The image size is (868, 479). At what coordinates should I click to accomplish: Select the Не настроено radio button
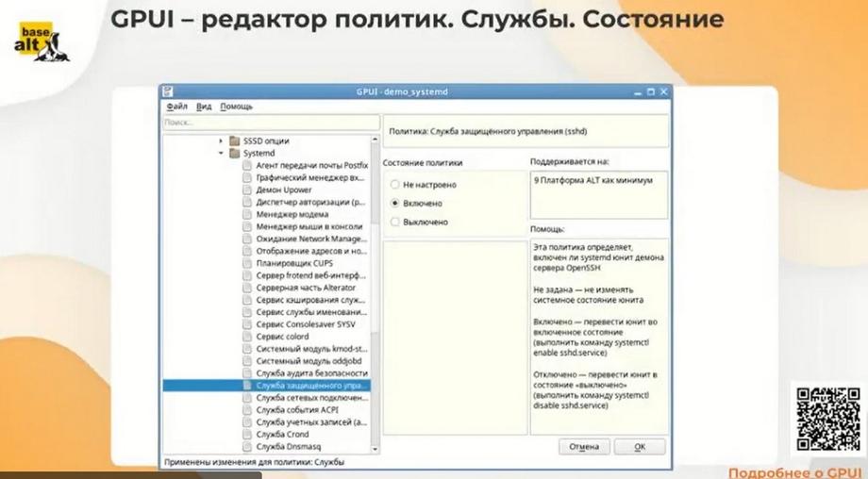[x=394, y=185]
